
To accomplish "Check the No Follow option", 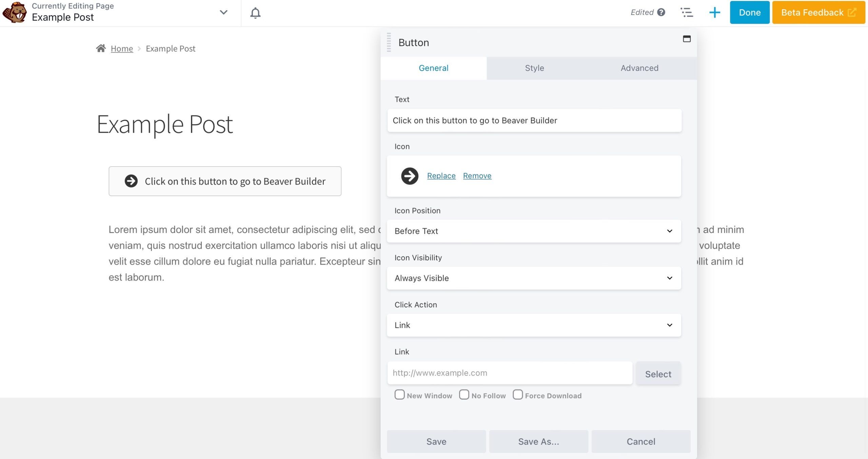I will 464,395.
